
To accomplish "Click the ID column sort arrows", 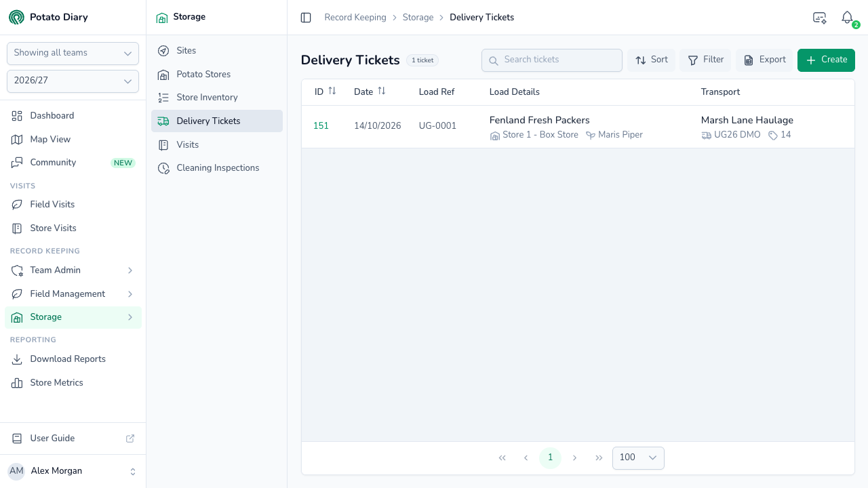I will (x=332, y=91).
